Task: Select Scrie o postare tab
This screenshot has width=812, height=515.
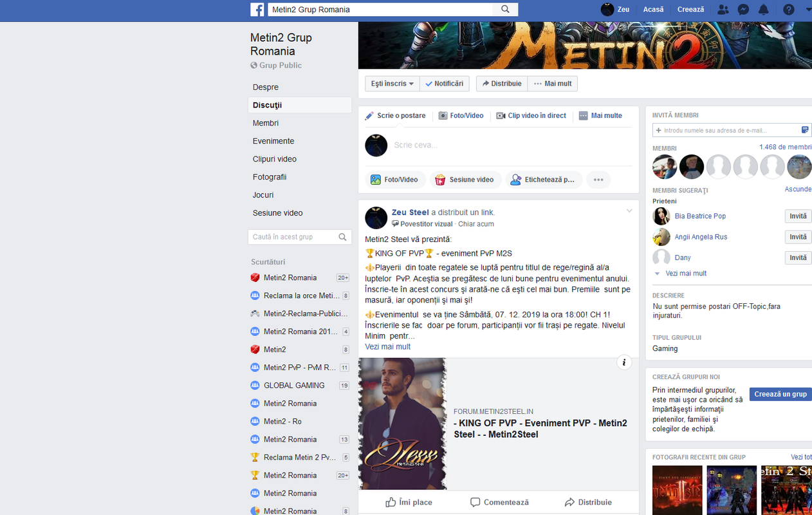Action: click(396, 116)
